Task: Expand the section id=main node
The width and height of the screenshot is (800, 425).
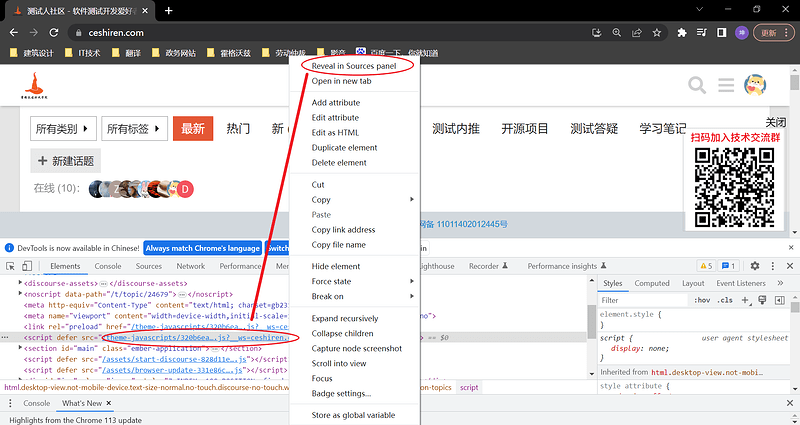Action: 20,348
